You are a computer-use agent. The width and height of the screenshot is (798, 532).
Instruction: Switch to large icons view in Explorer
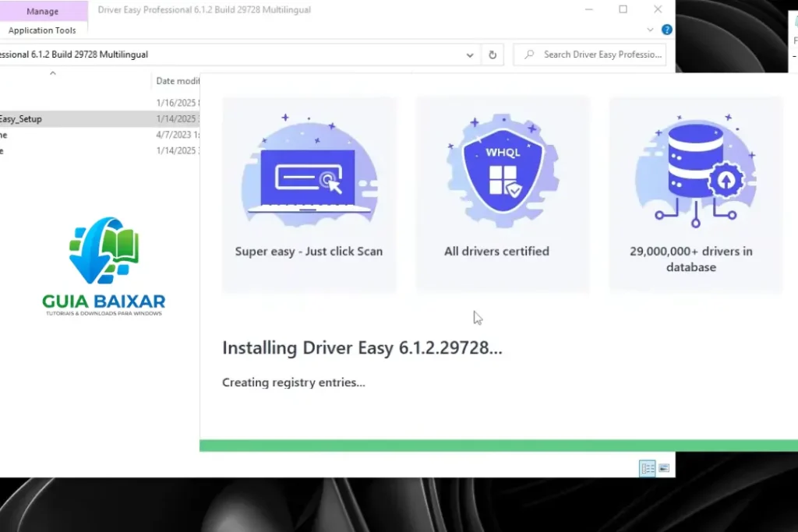(664, 468)
